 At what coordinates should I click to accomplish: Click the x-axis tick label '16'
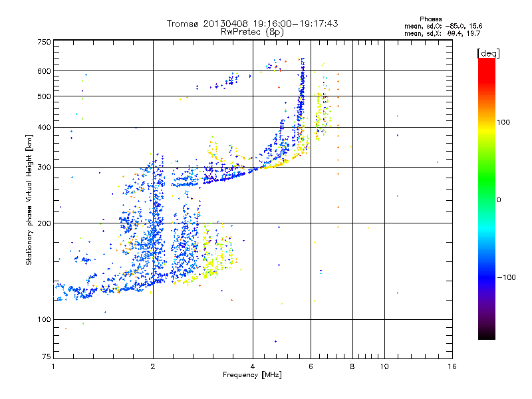tap(452, 366)
